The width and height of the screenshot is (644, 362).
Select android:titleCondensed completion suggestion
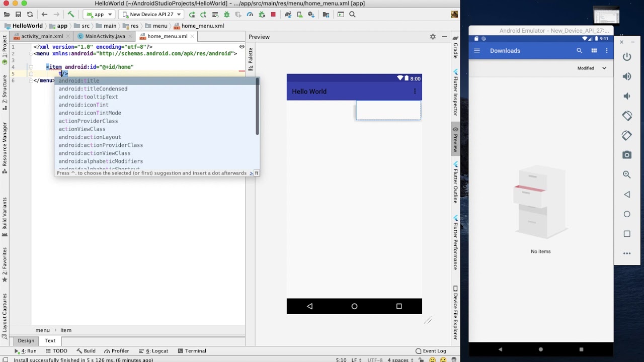coord(156,89)
